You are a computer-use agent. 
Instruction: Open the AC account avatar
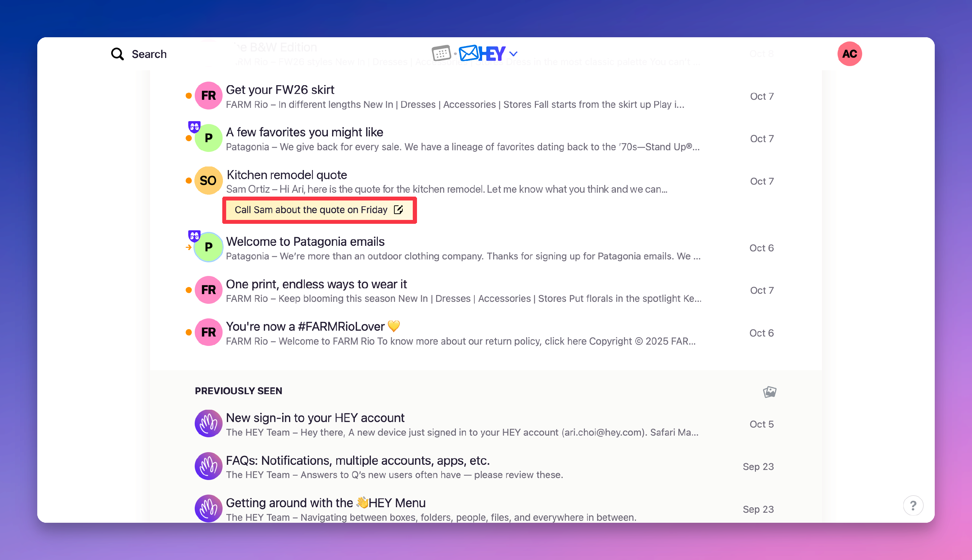click(849, 53)
